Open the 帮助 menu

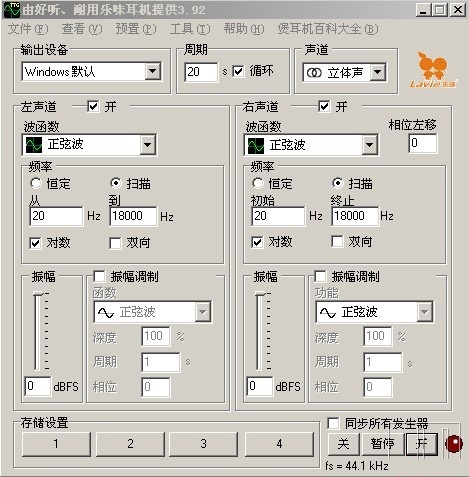[244, 29]
